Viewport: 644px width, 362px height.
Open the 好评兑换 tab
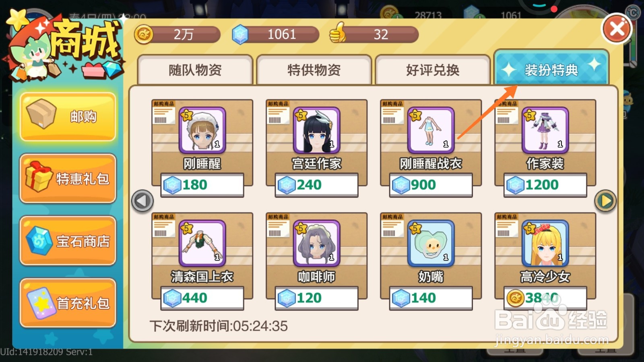[433, 70]
